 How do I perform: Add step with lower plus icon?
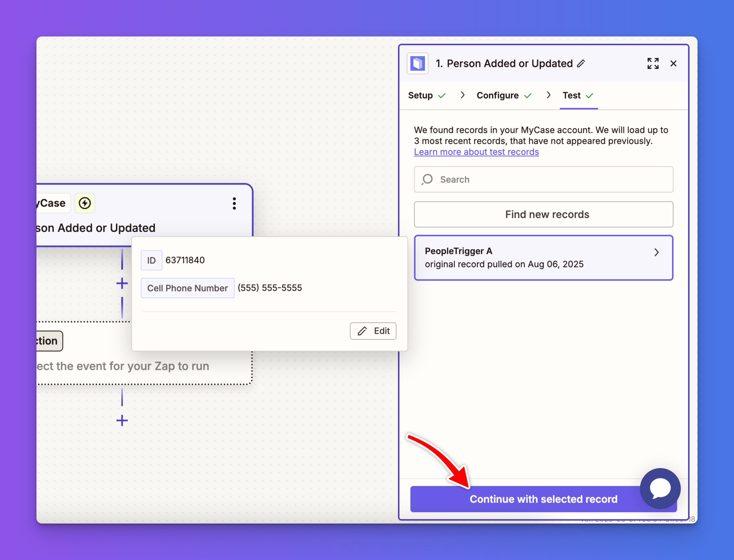pos(122,421)
